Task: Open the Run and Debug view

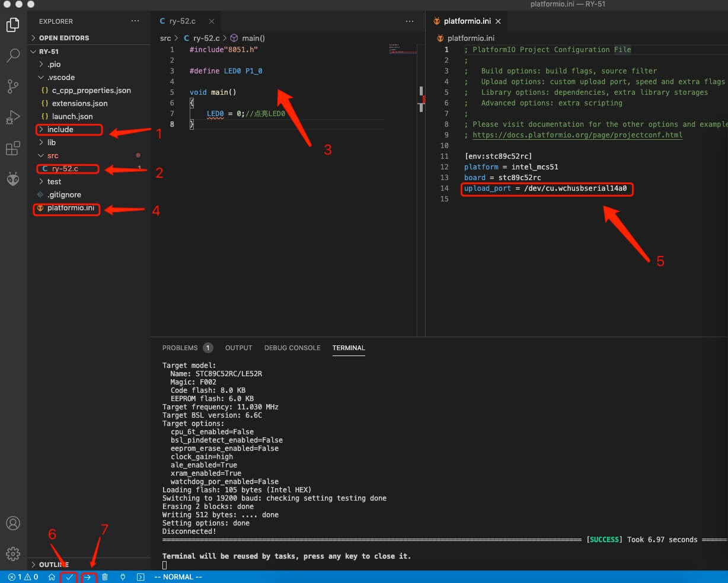Action: 12,117
